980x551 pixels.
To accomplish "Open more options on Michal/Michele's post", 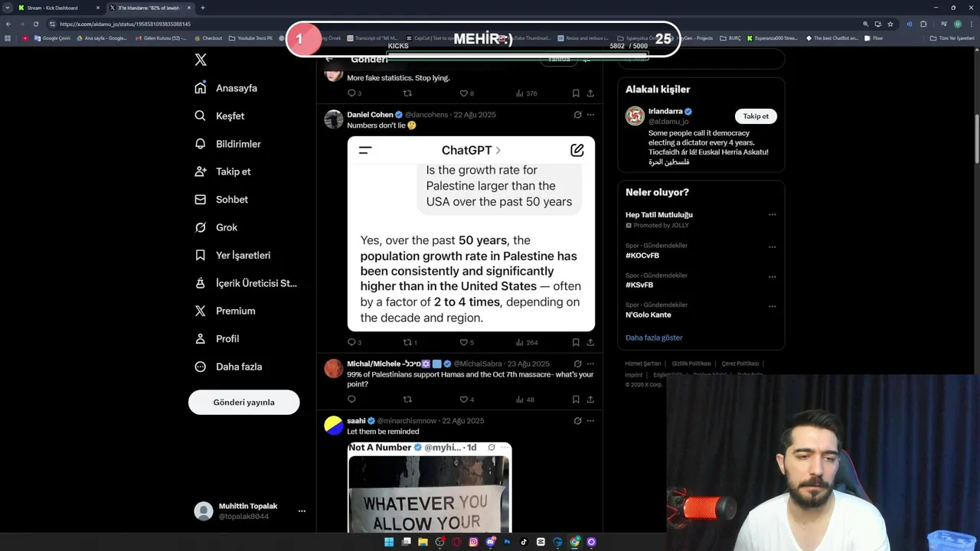I will [x=590, y=364].
